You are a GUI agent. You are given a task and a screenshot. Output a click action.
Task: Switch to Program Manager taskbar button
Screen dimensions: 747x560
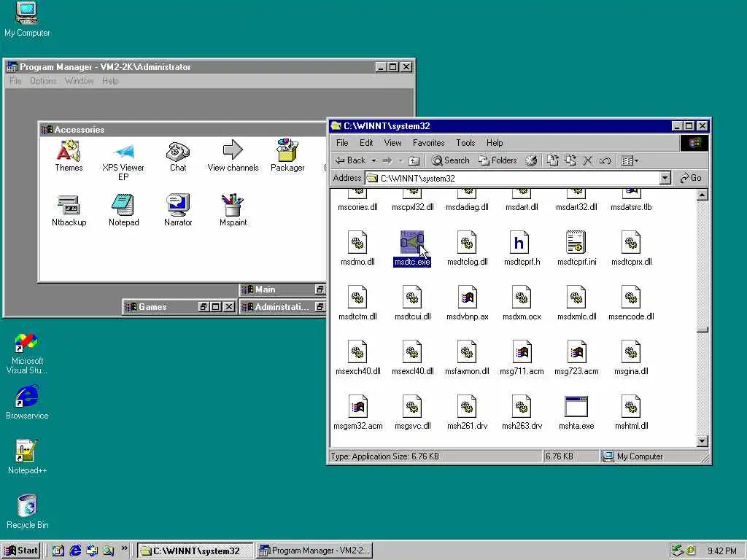coord(314,551)
